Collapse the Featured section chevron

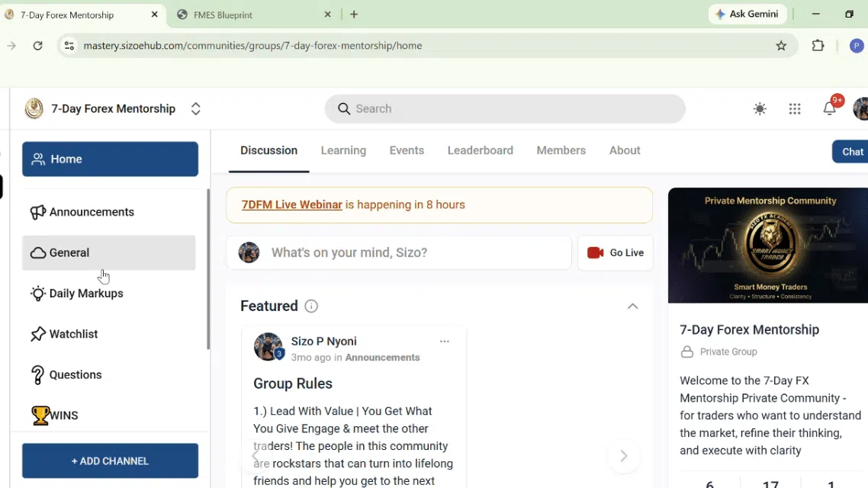(633, 306)
